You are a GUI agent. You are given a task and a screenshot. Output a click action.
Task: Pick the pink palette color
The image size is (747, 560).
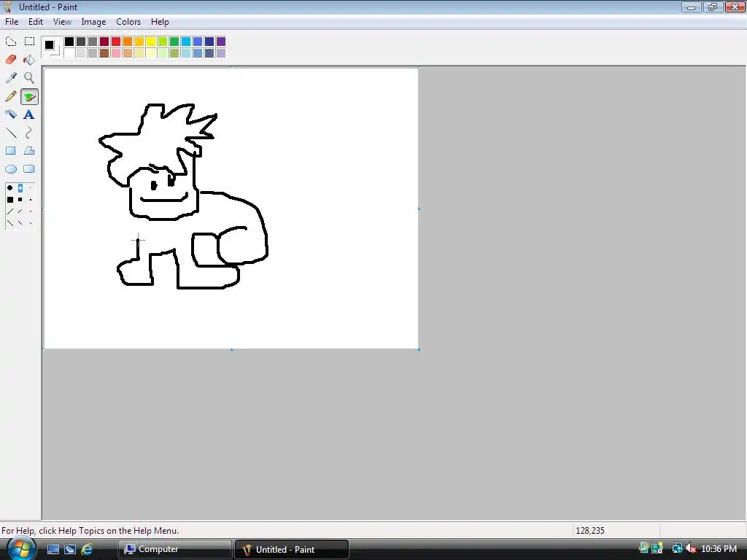tap(116, 53)
